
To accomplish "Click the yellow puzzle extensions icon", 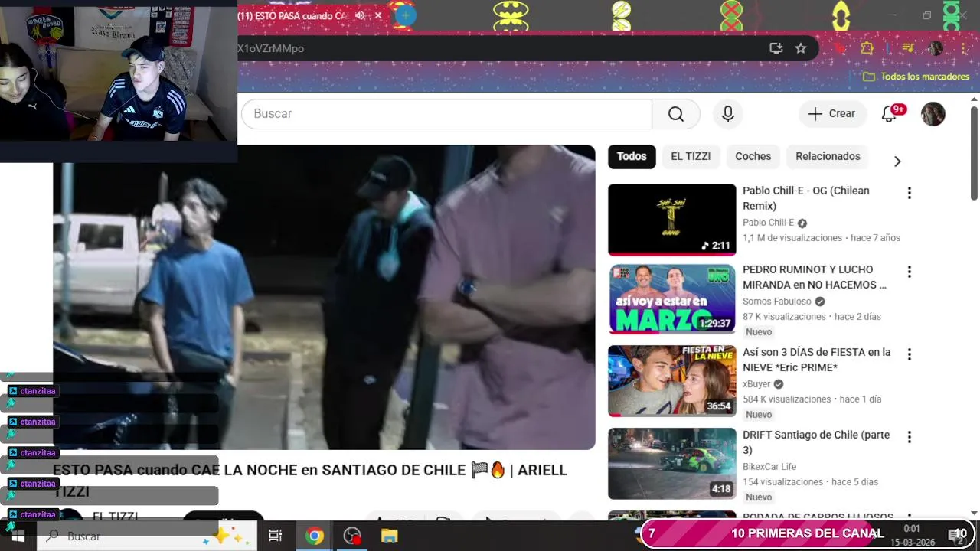I will 867,48.
